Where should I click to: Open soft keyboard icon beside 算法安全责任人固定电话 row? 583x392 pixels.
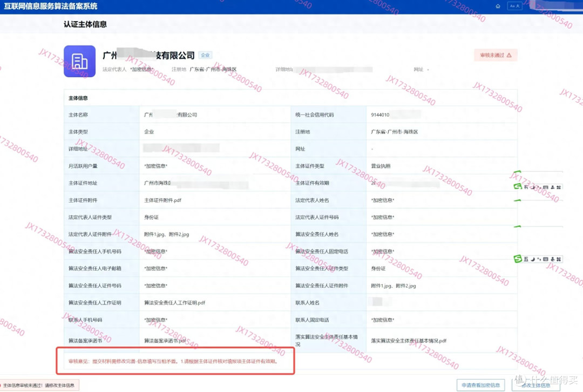click(545, 259)
